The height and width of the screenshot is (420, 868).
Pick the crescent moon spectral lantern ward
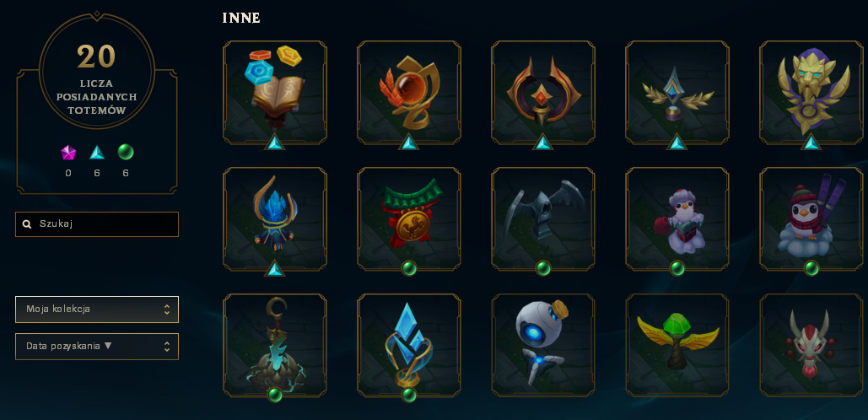click(275, 345)
